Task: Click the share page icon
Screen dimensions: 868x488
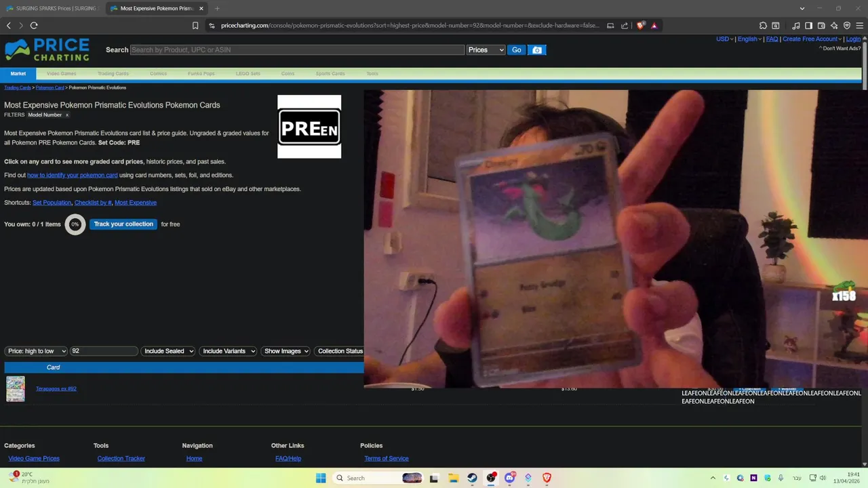Action: (625, 26)
